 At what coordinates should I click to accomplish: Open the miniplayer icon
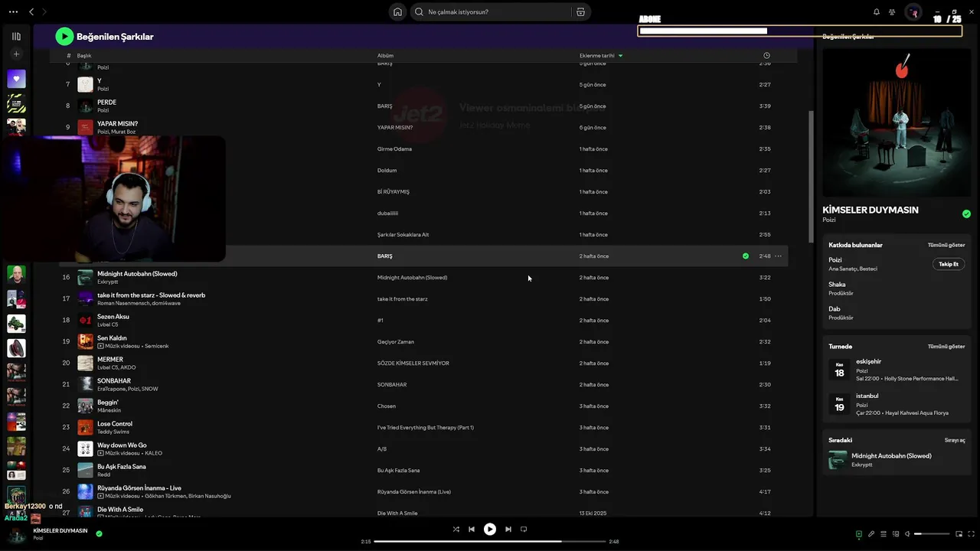pyautogui.click(x=959, y=533)
